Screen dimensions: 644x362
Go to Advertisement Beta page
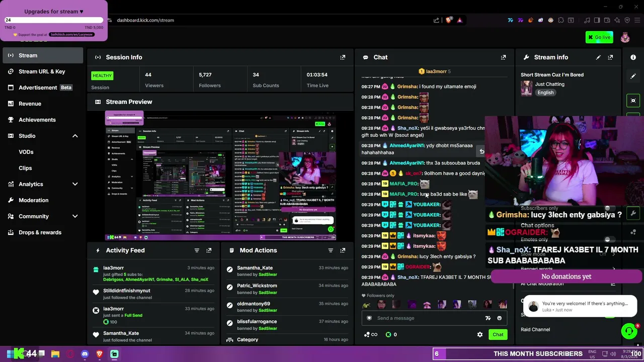click(43, 87)
